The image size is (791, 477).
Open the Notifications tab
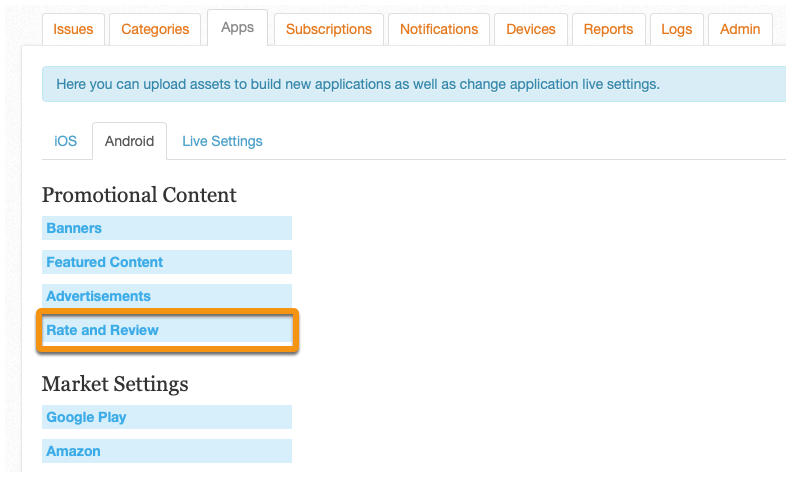tap(439, 29)
